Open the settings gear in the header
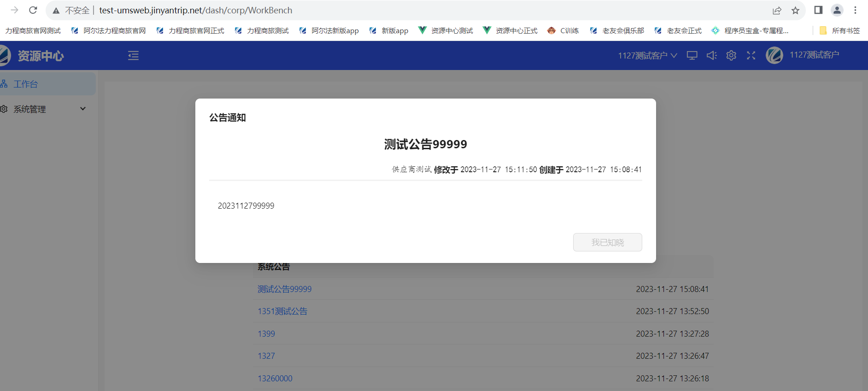868x391 pixels. coord(731,56)
